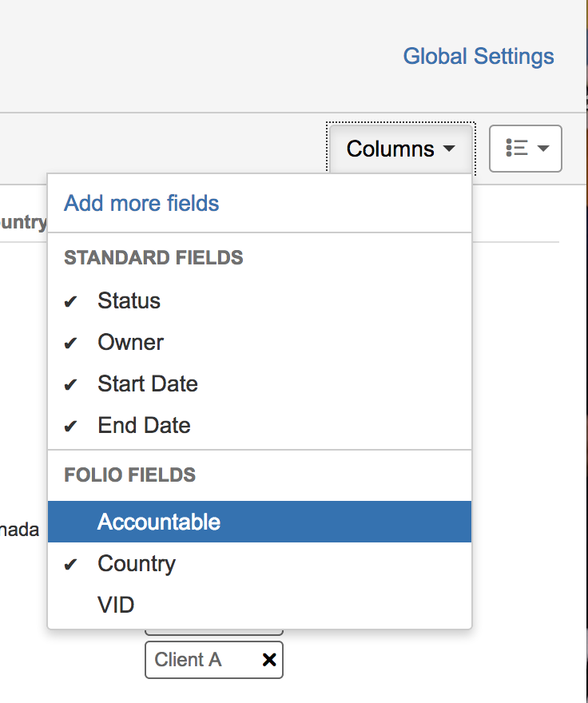Toggle End Date column visibility
This screenshot has height=703, width=588.
[x=144, y=426]
